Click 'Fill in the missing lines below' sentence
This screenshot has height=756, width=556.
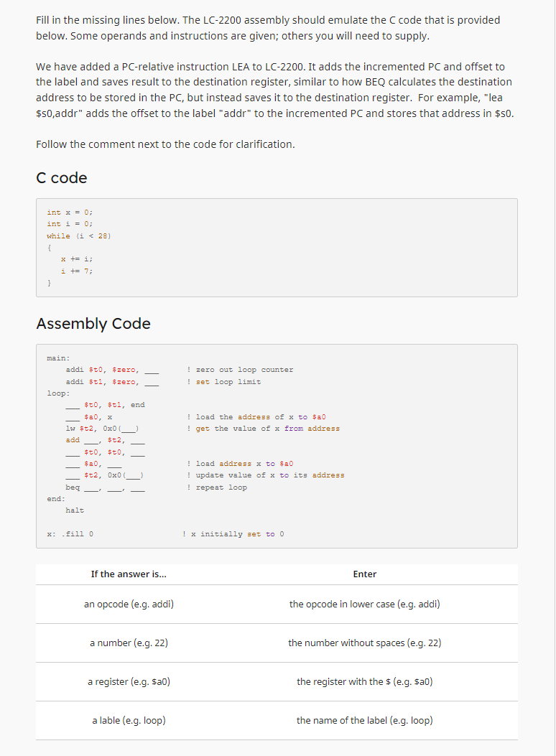click(x=108, y=20)
